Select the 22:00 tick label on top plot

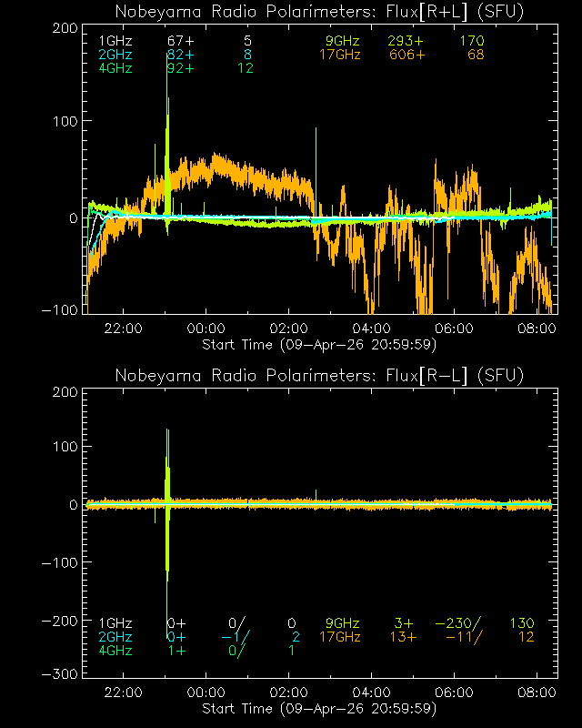(123, 329)
